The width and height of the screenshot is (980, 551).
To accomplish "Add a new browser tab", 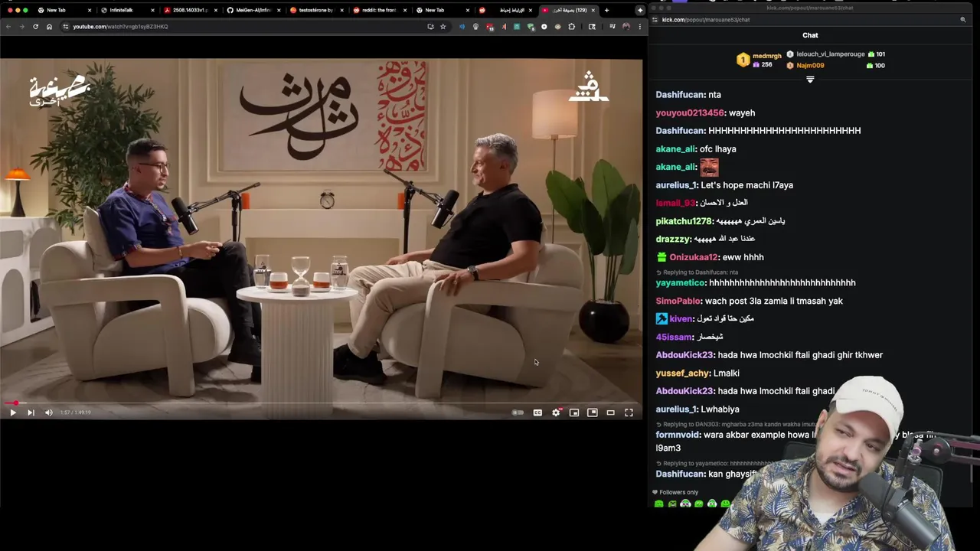I will 606,10.
